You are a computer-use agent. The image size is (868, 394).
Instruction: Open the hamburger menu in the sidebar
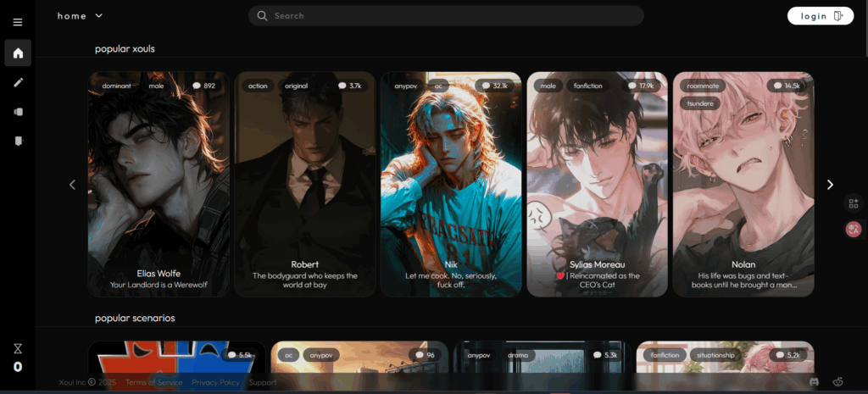tap(18, 22)
